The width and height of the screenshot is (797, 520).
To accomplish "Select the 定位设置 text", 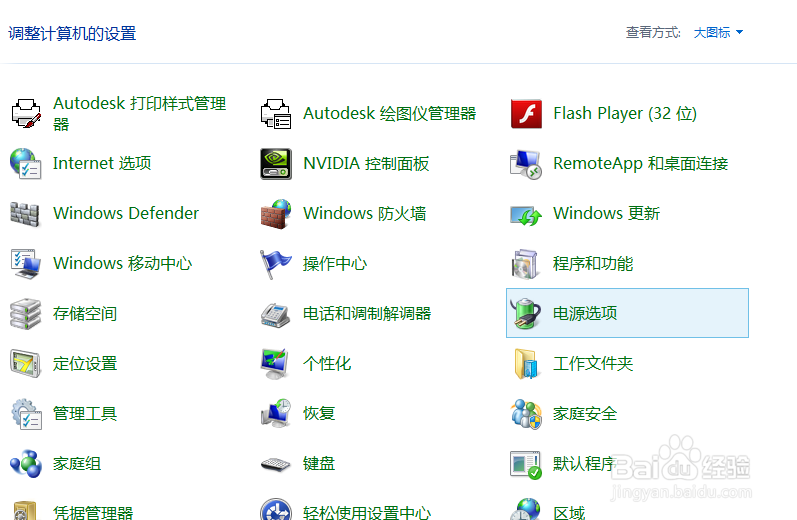I will click(x=85, y=363).
